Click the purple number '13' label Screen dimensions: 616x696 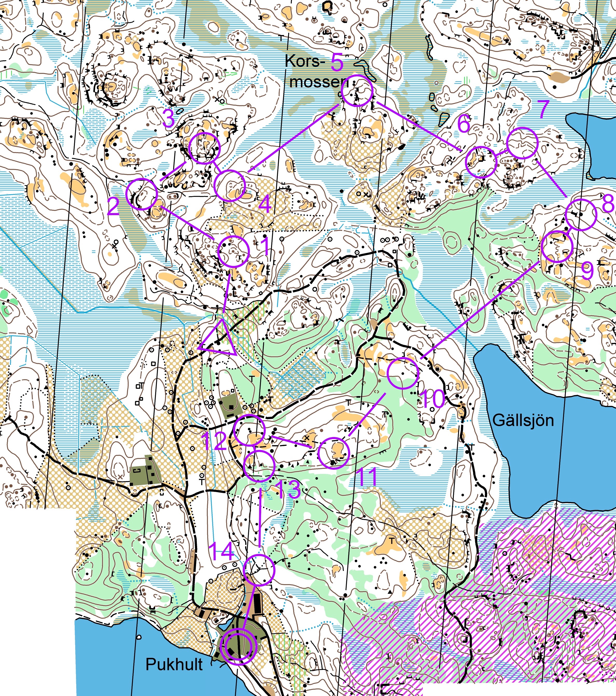point(288,489)
